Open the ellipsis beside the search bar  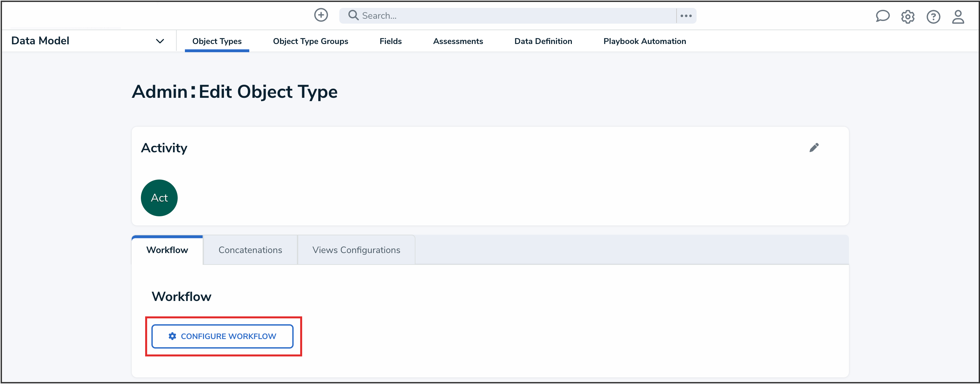point(686,15)
